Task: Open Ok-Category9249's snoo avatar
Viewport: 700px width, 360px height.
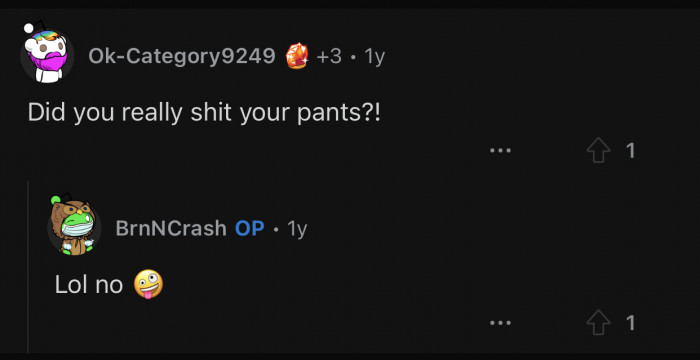Action: pyautogui.click(x=47, y=55)
